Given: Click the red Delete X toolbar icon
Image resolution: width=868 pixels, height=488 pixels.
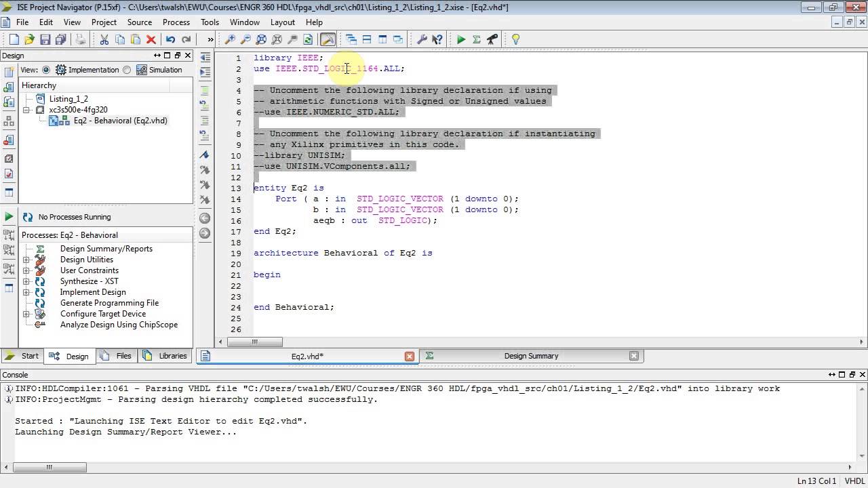Looking at the screenshot, I should [x=151, y=40].
